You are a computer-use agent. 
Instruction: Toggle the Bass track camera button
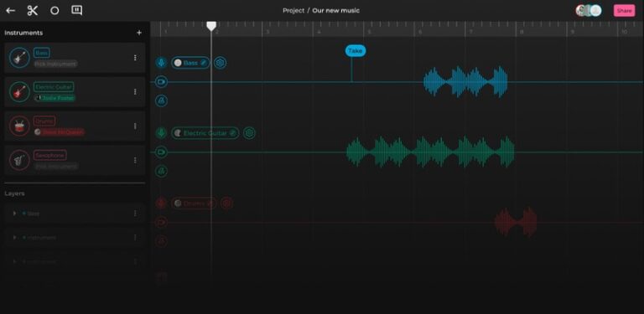161,82
